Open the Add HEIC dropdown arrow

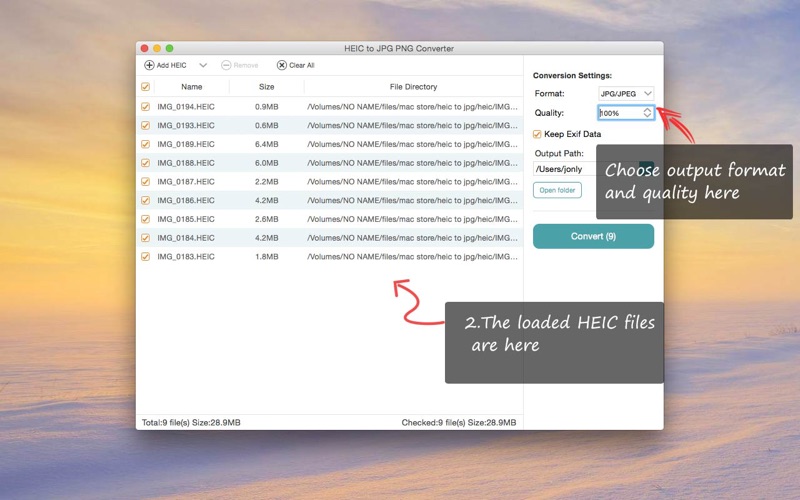[203, 65]
